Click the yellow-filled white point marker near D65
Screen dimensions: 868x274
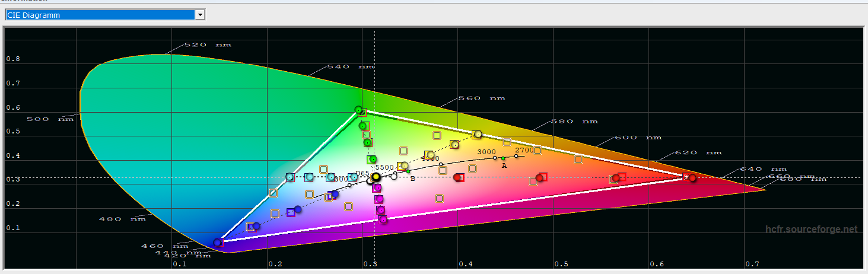tap(376, 177)
